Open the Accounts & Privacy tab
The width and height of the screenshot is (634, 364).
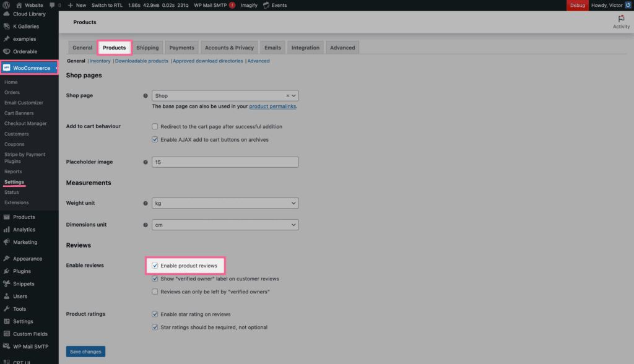coord(229,48)
